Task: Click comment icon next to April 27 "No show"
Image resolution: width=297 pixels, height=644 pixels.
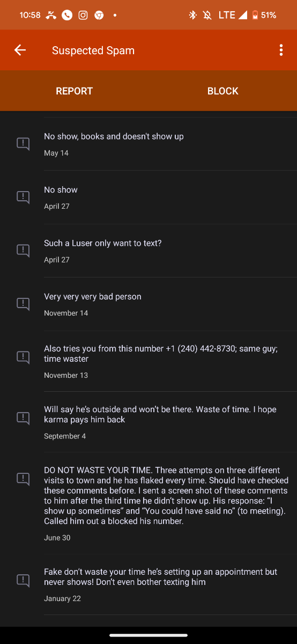Action: click(23, 197)
